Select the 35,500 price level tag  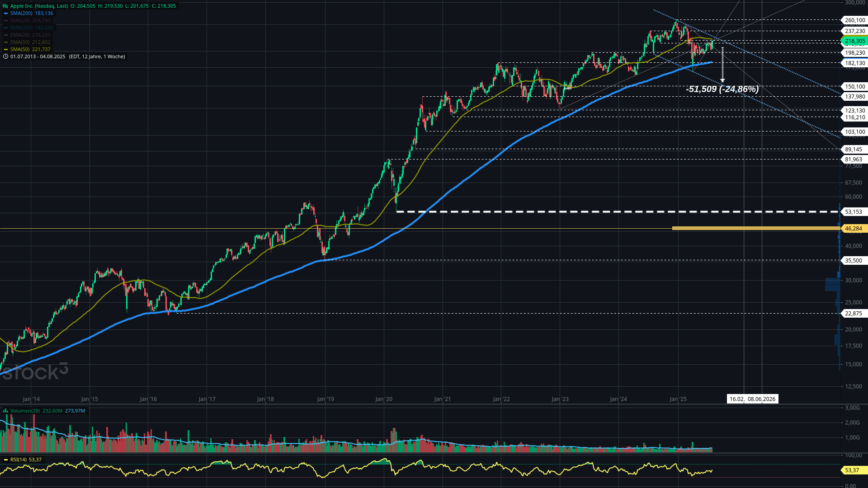point(854,261)
